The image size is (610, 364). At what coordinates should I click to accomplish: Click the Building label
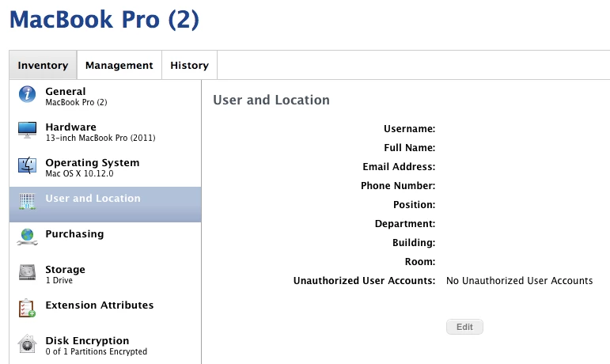pyautogui.click(x=414, y=243)
